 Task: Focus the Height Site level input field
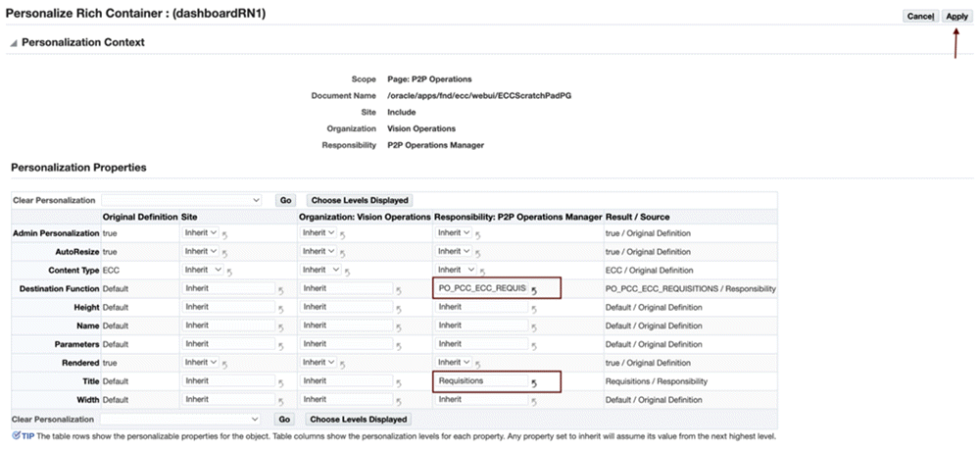point(228,307)
